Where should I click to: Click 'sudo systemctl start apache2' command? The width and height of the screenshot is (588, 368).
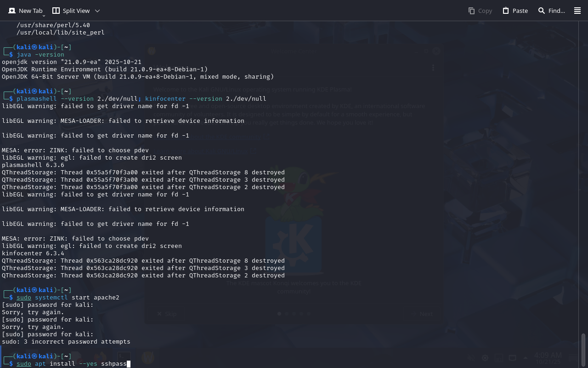coord(68,298)
